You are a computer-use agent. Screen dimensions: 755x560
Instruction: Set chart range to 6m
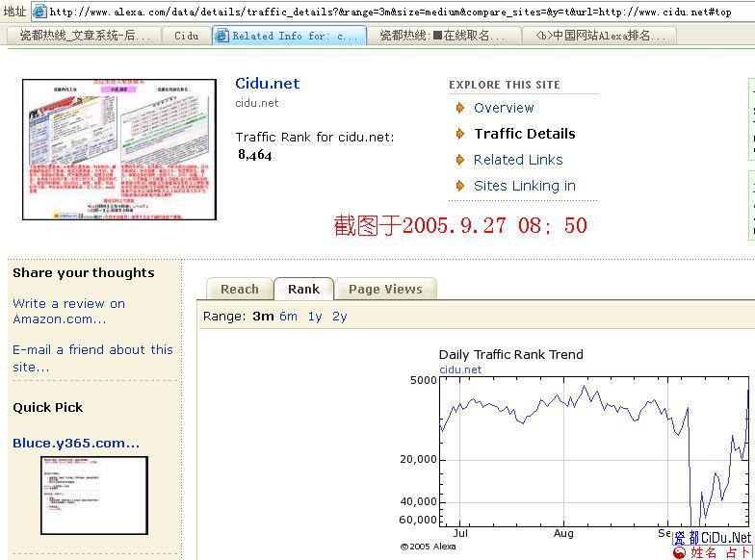tap(288, 316)
